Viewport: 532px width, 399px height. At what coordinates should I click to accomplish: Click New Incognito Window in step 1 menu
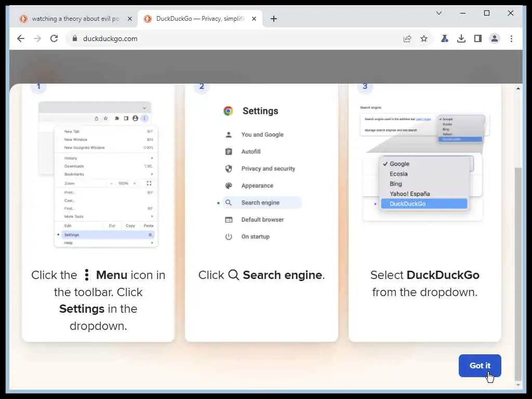(x=84, y=148)
